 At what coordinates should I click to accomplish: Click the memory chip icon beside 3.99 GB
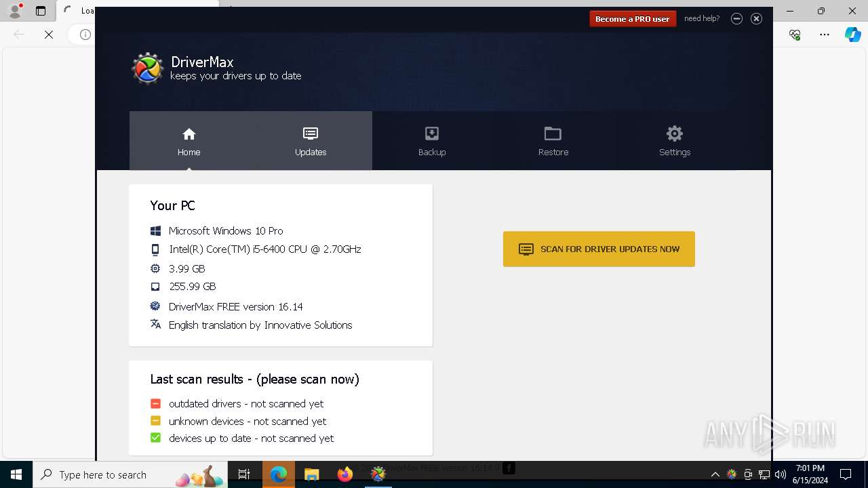[155, 268]
